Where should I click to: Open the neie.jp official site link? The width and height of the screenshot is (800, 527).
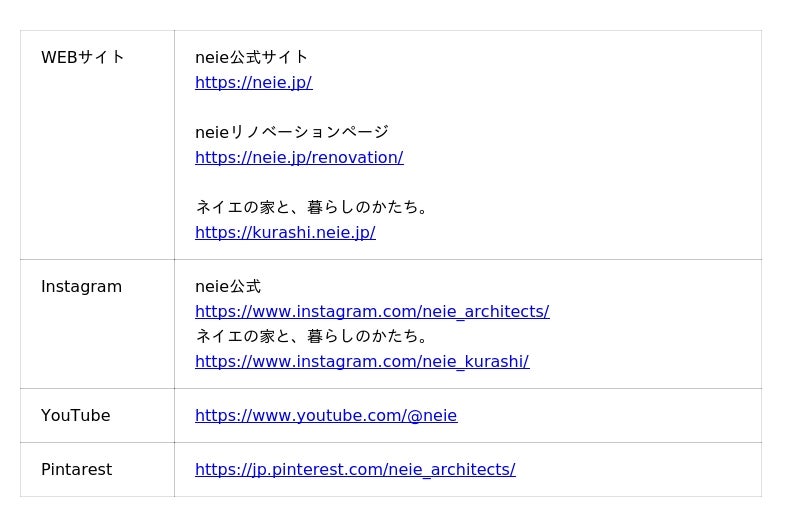(x=253, y=82)
